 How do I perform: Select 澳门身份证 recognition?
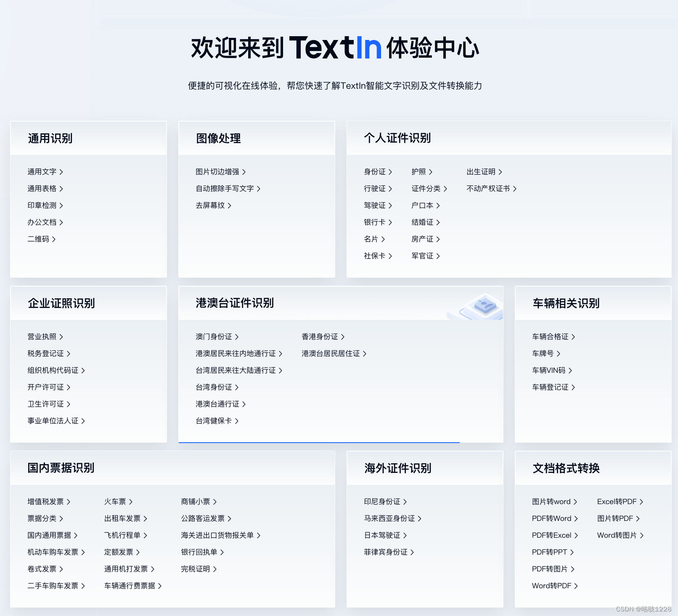point(215,336)
